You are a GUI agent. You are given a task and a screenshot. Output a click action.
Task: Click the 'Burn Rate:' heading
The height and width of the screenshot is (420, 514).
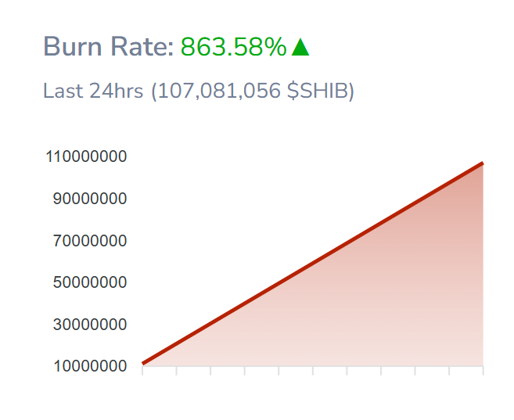point(109,47)
